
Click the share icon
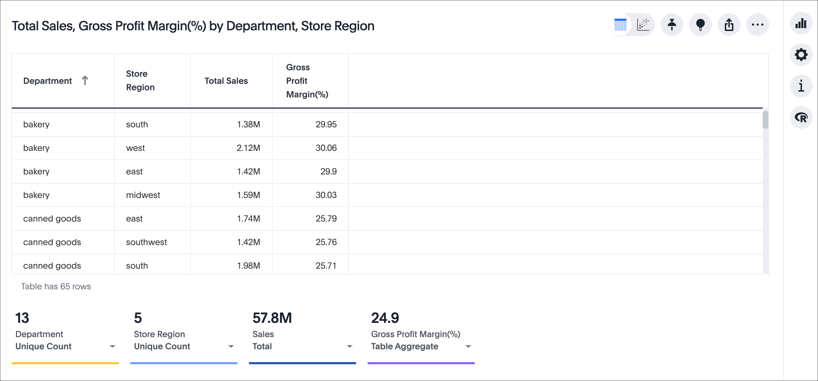coord(729,25)
